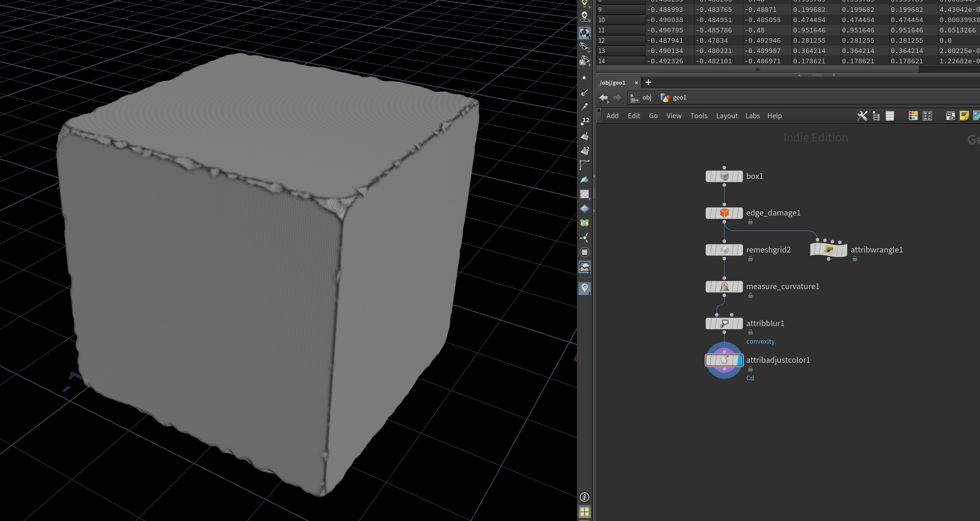Select the /obj/geo1 pane tab
This screenshot has height=521, width=980.
612,83
